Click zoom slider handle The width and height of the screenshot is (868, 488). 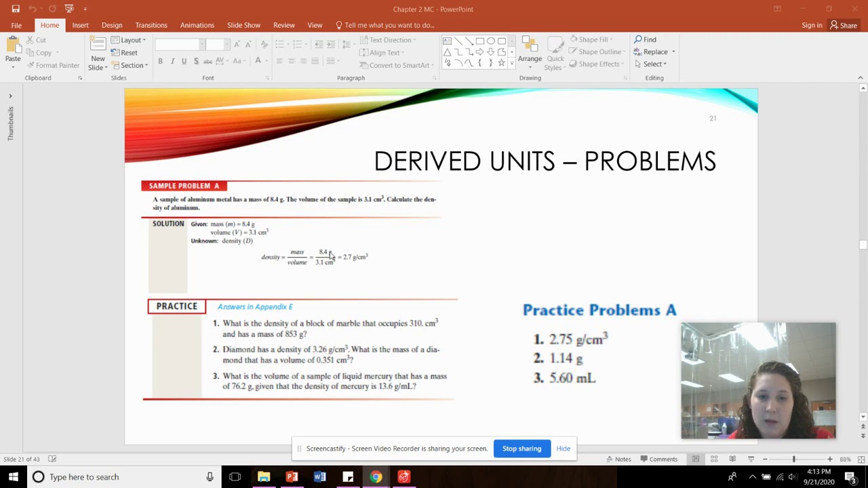pos(793,459)
